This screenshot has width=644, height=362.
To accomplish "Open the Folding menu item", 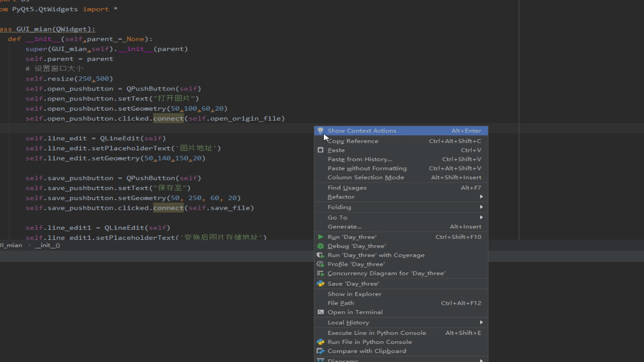I will (401, 207).
